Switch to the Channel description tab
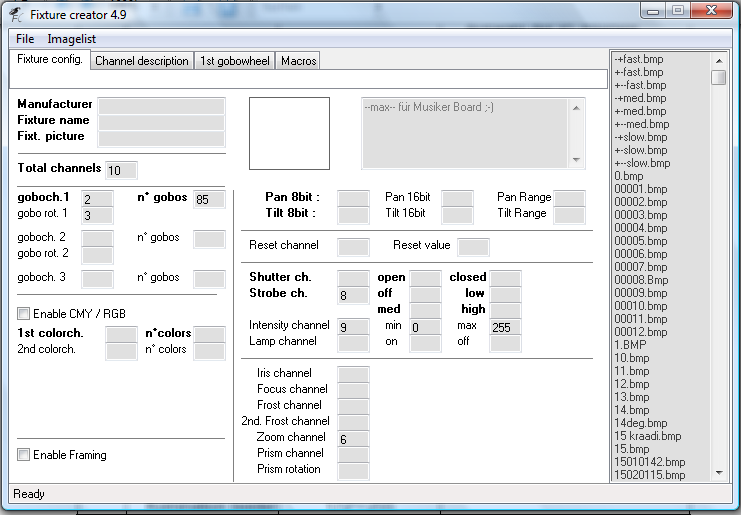Image resolution: width=741 pixels, height=515 pixels. coord(142,61)
